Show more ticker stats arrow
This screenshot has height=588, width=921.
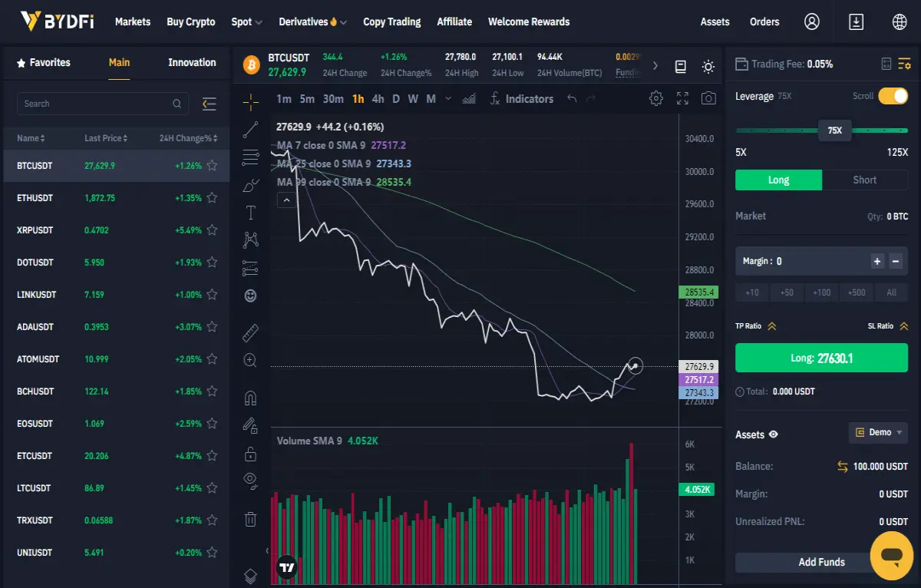[x=655, y=67]
